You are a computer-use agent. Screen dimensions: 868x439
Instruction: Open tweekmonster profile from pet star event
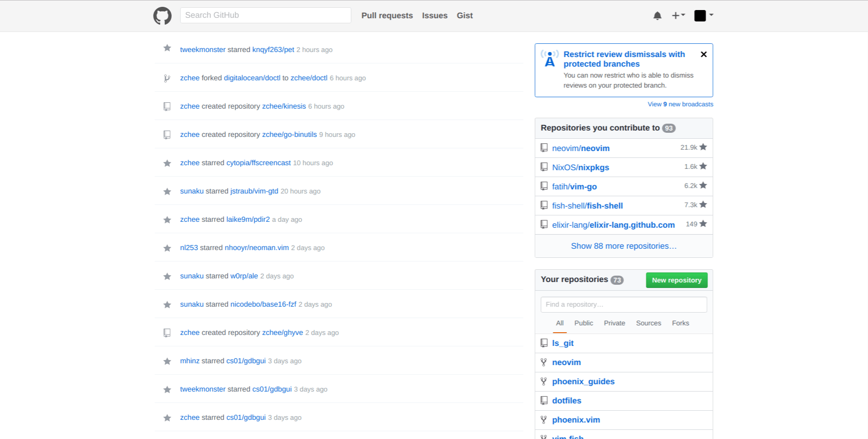pyautogui.click(x=203, y=50)
